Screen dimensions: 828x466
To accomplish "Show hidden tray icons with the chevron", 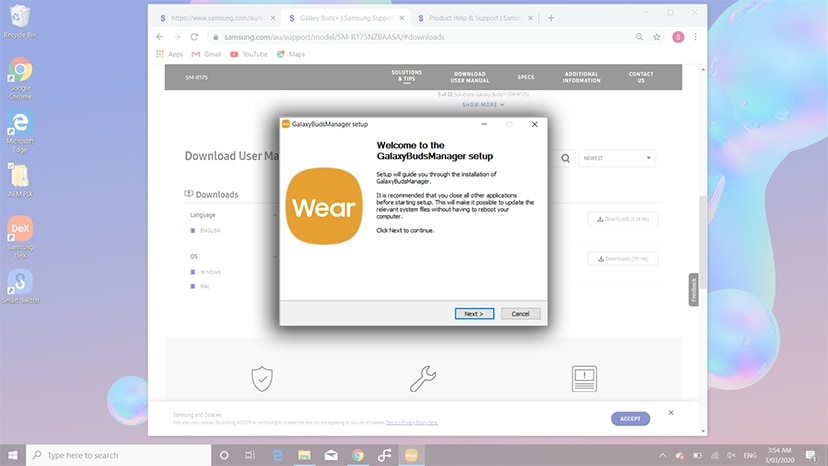I will [663, 455].
